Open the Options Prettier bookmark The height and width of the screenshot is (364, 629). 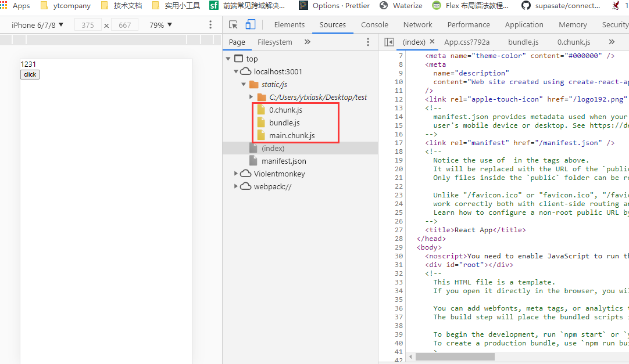point(334,6)
